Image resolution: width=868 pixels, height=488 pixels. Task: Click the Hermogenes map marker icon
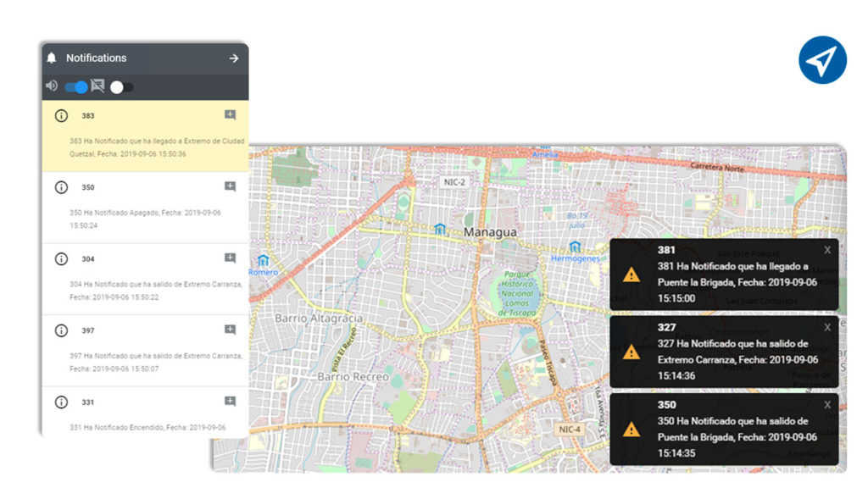point(576,247)
